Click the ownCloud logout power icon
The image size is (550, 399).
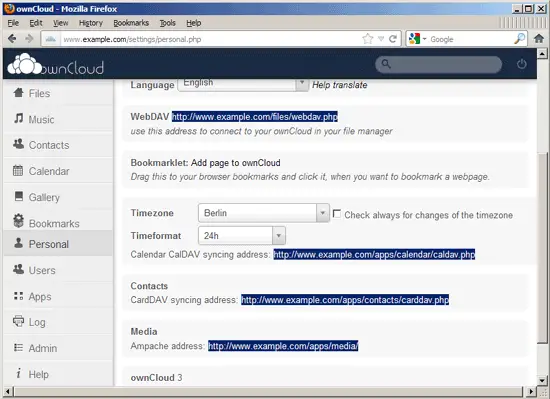522,64
